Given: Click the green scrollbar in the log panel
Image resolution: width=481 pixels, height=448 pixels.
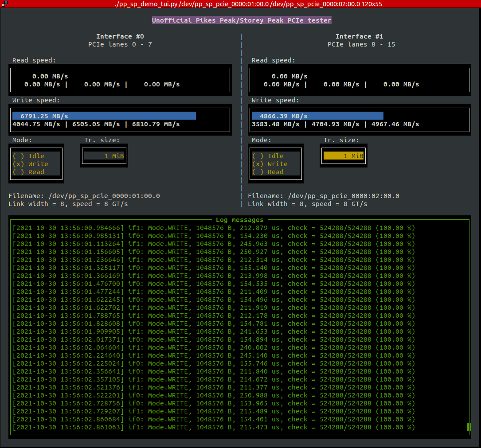Looking at the screenshot, I should [469, 427].
